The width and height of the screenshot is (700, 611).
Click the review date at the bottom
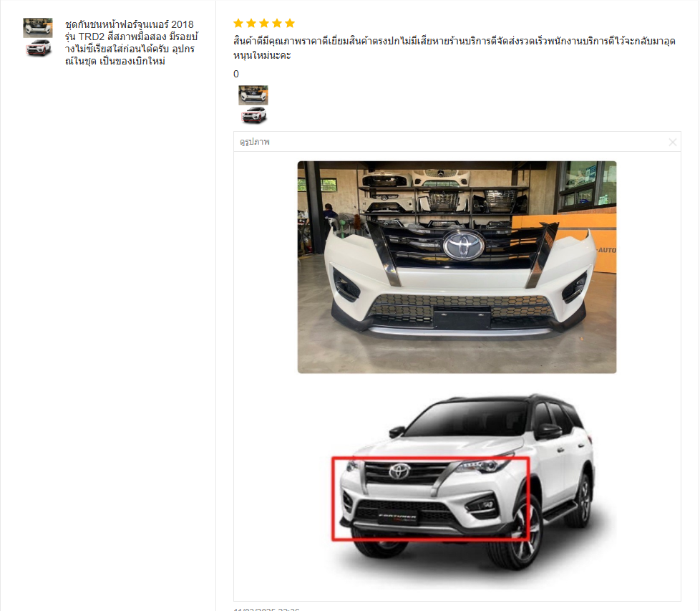266,609
